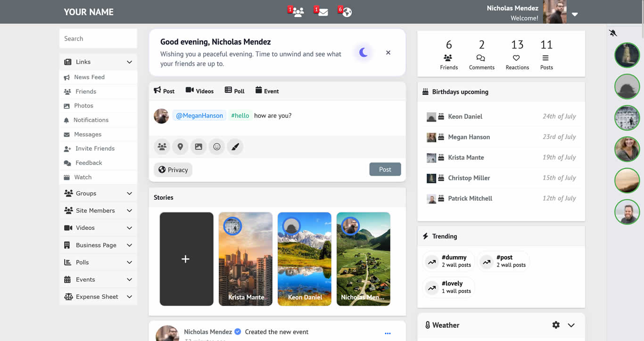Open friend requests icon in header
Viewport: 644px width, 341px height.
pos(297,12)
